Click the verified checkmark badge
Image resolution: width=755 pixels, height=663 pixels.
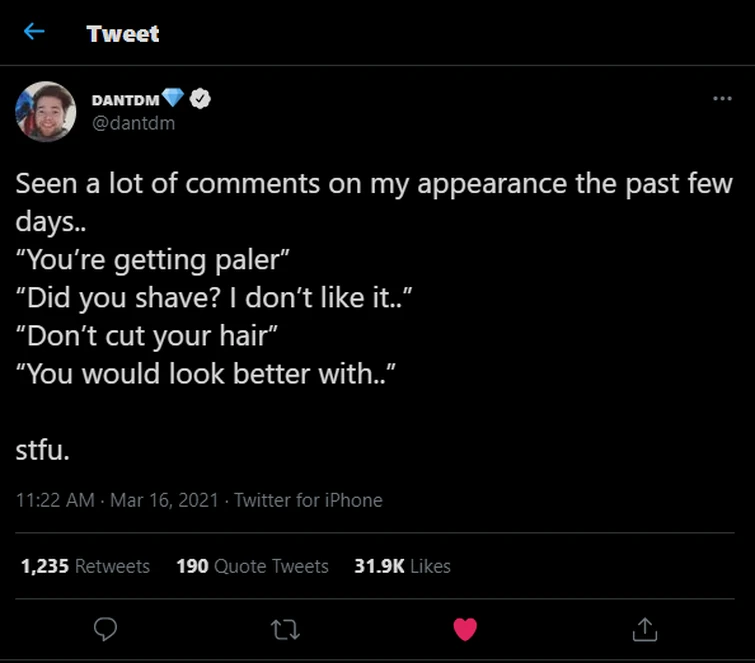point(200,98)
